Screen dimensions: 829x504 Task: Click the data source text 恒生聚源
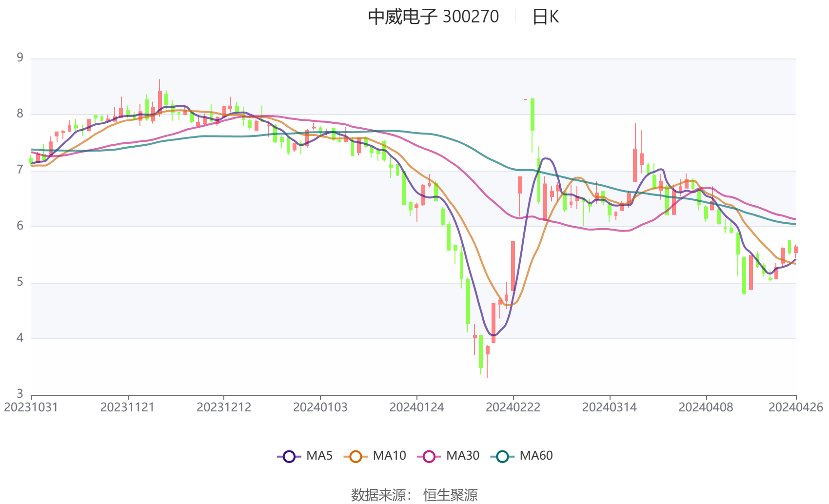(x=451, y=495)
